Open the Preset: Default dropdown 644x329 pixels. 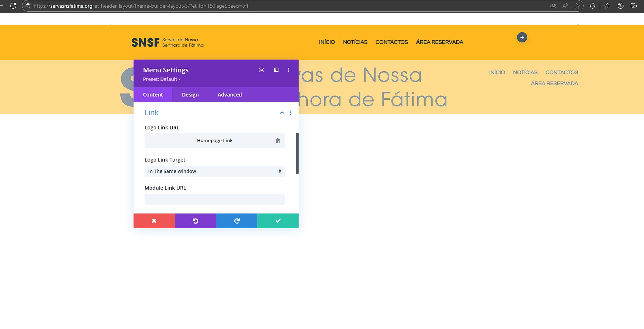(x=162, y=79)
